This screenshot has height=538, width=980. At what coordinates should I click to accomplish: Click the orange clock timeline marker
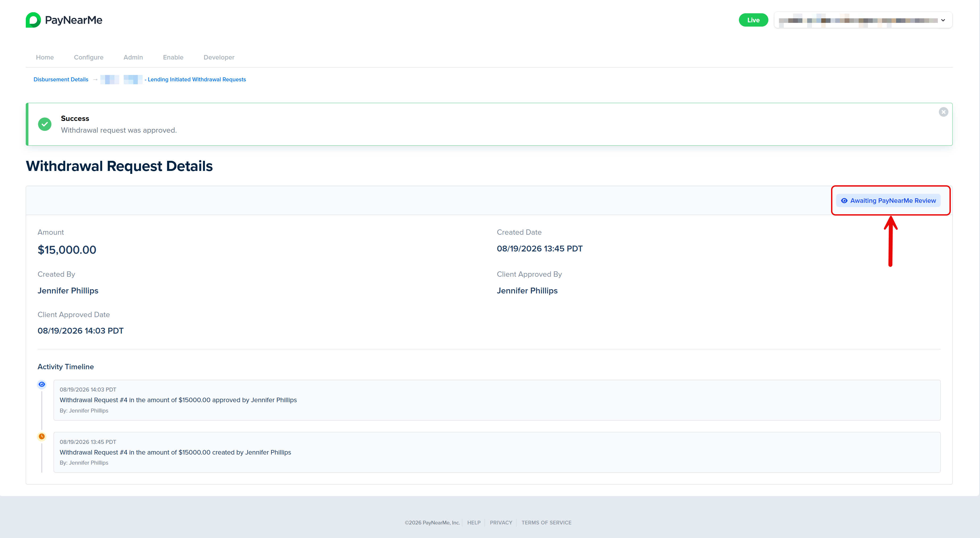point(42,436)
